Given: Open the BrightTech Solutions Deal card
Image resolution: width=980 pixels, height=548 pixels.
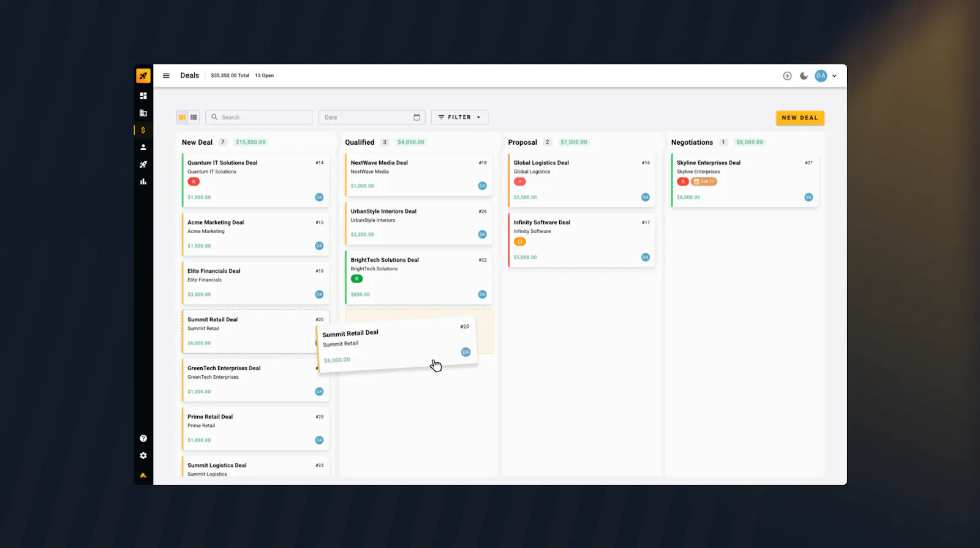Looking at the screenshot, I should [x=418, y=277].
